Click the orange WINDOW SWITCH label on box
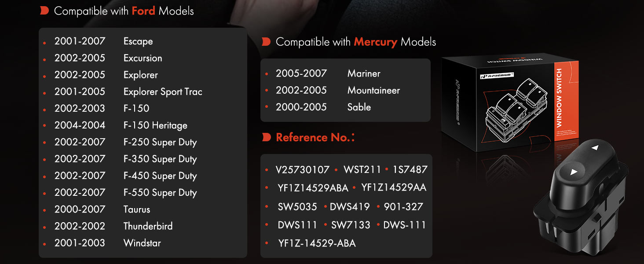The height and width of the screenshot is (264, 644). (559, 98)
